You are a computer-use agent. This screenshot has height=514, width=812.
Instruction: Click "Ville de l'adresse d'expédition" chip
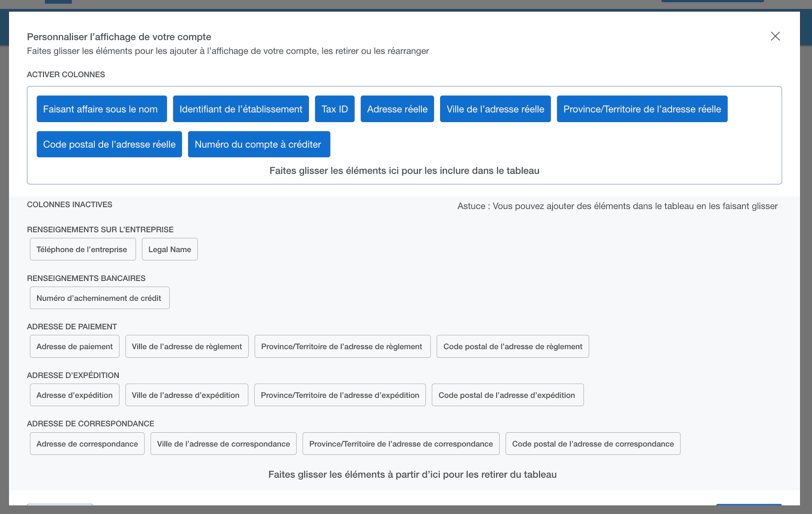(186, 395)
